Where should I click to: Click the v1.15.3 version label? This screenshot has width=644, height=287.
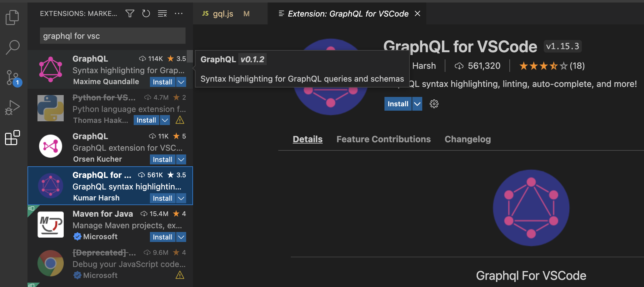[x=562, y=46]
